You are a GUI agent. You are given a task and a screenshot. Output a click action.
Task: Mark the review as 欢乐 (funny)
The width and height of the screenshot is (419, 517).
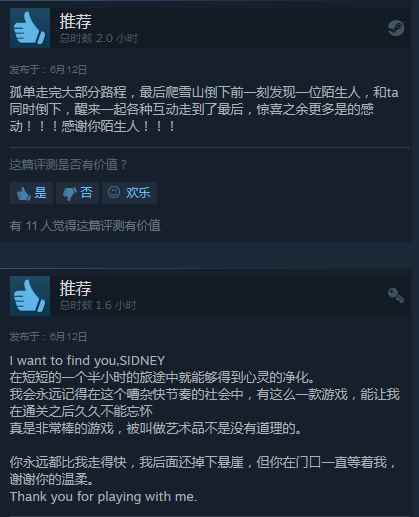pos(129,193)
